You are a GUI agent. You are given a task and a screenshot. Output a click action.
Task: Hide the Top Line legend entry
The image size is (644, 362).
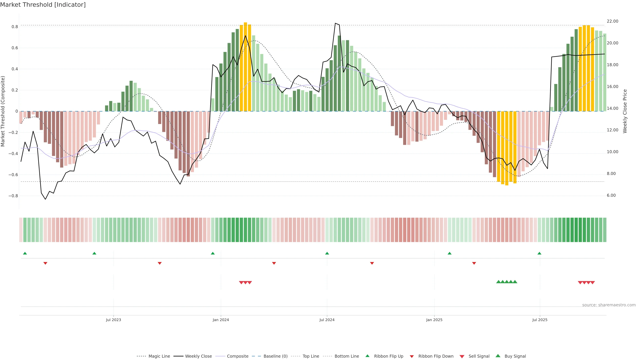click(311, 356)
